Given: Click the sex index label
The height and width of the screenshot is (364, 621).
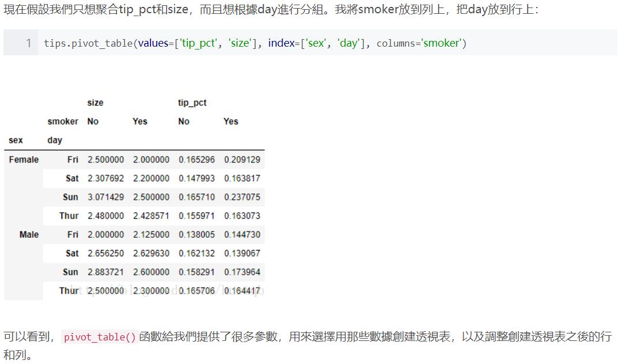Looking at the screenshot, I should 16,140.
